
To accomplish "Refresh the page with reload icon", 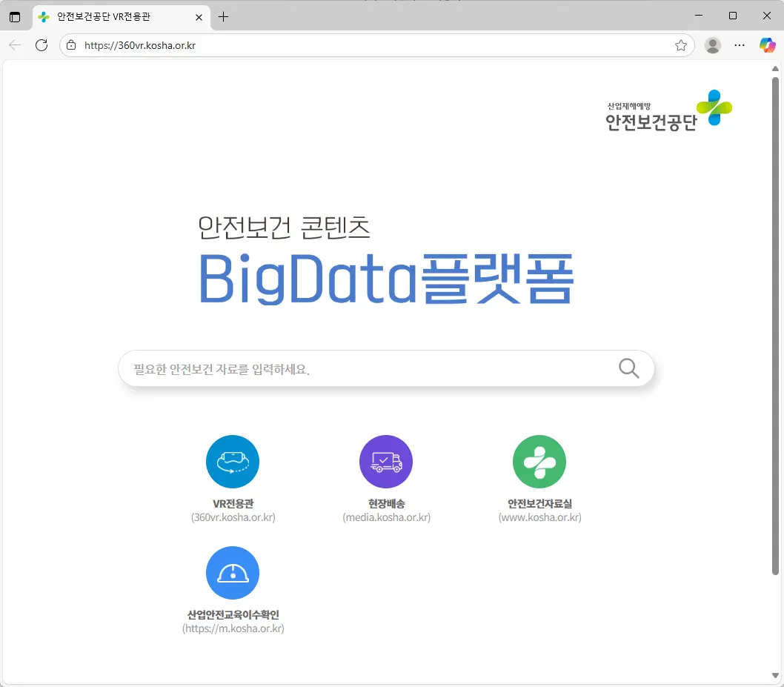I will pos(41,45).
